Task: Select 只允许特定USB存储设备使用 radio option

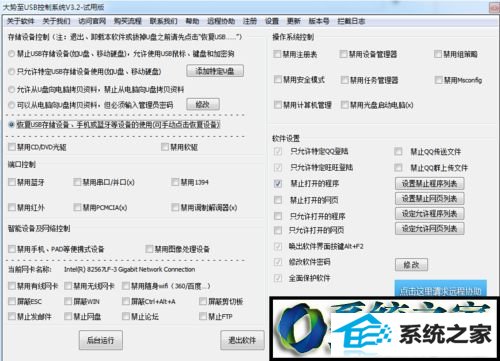Action: 12,71
